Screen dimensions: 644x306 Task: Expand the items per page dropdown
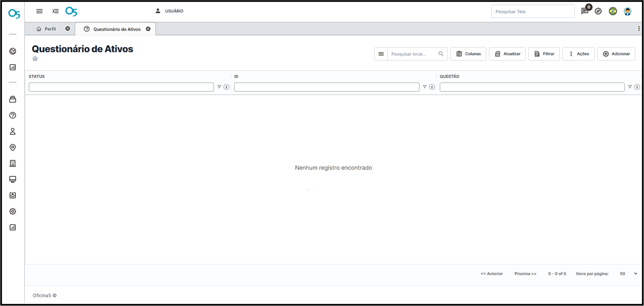click(635, 274)
